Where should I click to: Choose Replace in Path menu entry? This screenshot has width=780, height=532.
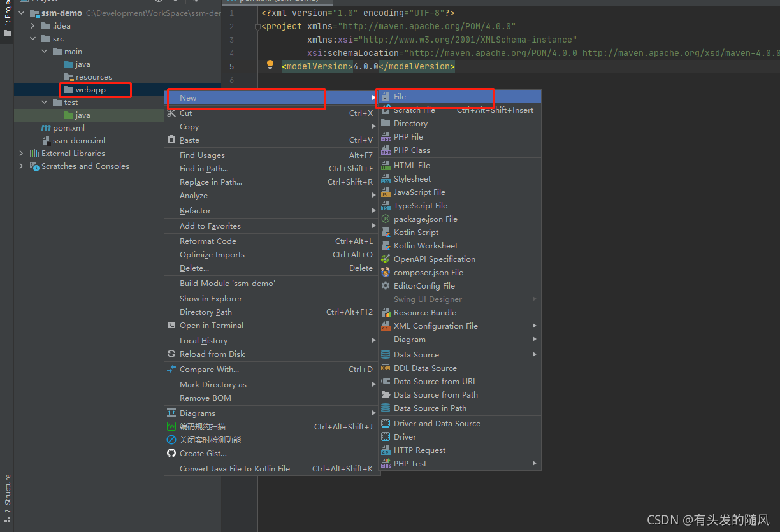(x=271, y=182)
